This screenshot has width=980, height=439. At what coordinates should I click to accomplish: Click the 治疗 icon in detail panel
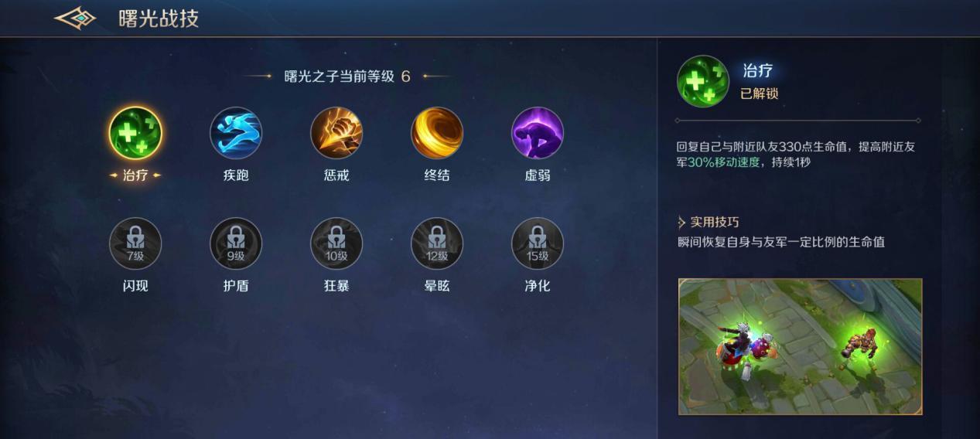point(703,81)
